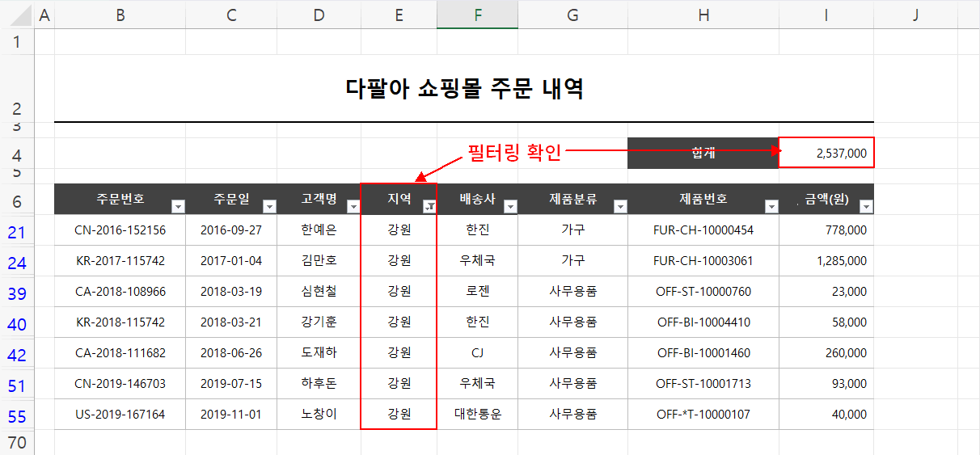Select column A header

tap(44, 14)
